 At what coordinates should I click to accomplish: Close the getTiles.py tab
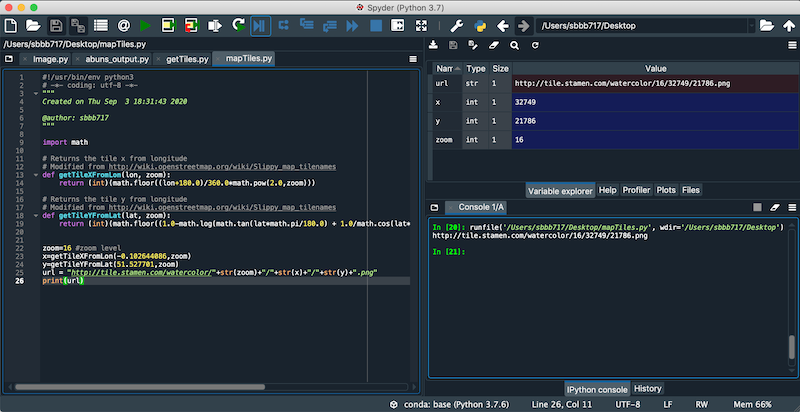pos(158,59)
